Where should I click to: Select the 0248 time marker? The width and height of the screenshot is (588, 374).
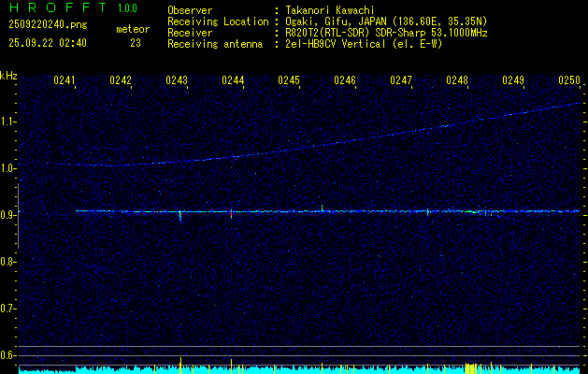[457, 81]
